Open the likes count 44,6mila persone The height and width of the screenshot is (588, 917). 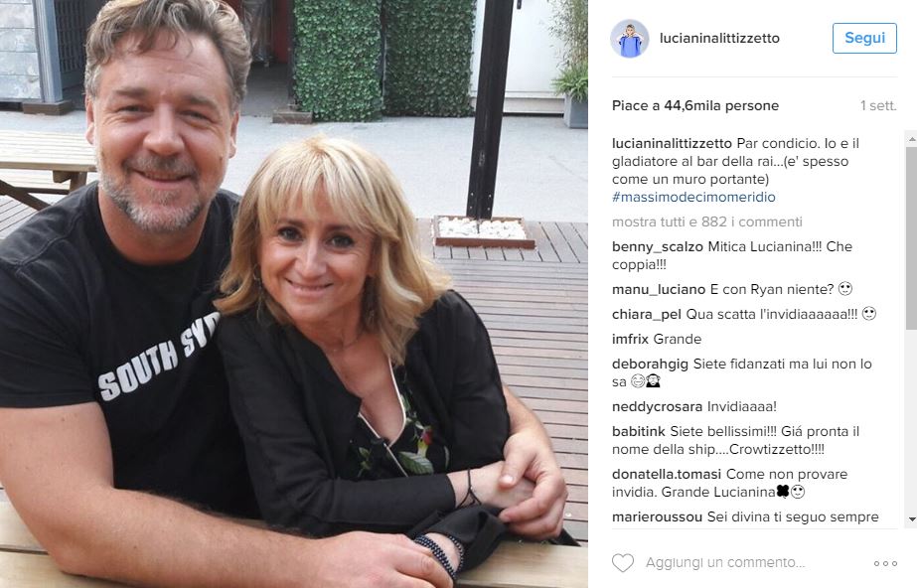721,106
